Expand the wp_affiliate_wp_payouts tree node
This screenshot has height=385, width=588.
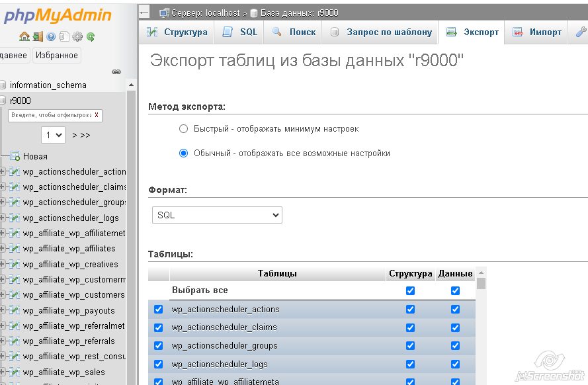click(3, 310)
